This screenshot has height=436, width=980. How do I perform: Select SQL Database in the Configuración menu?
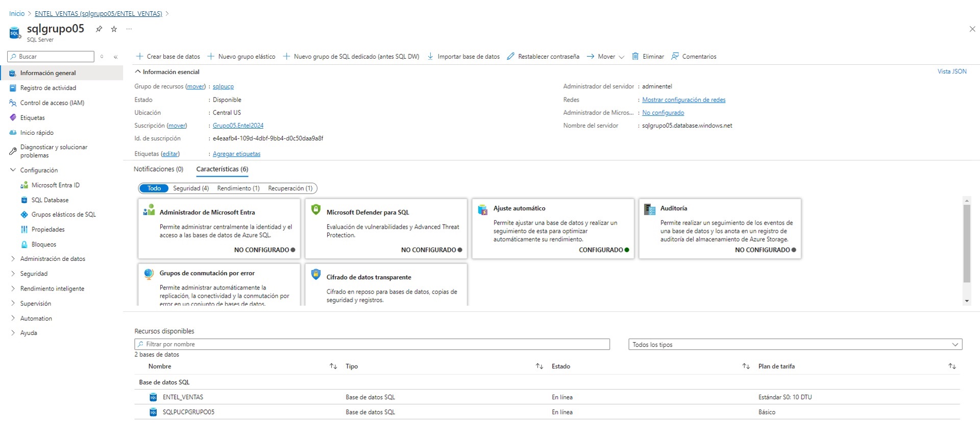(50, 200)
